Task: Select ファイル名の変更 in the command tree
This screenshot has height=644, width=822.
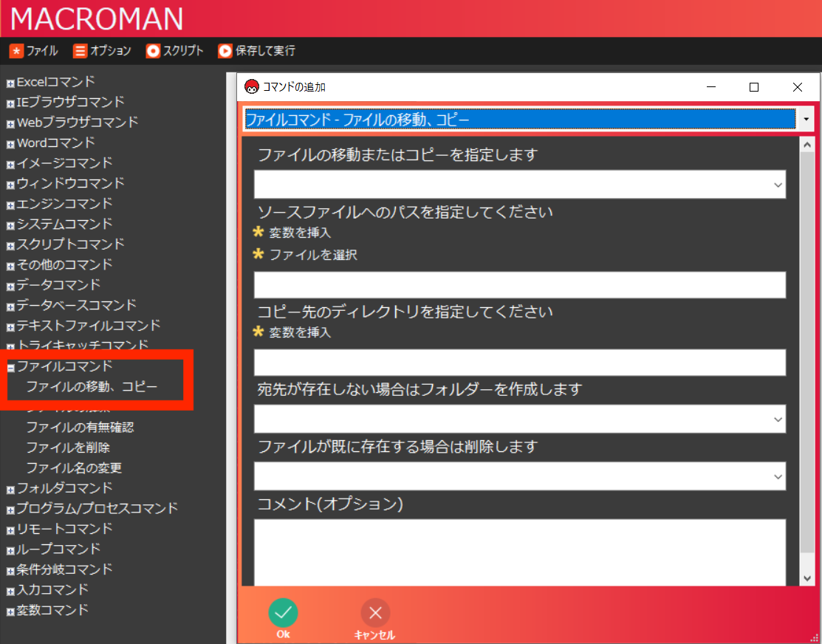Action: pyautogui.click(x=74, y=467)
